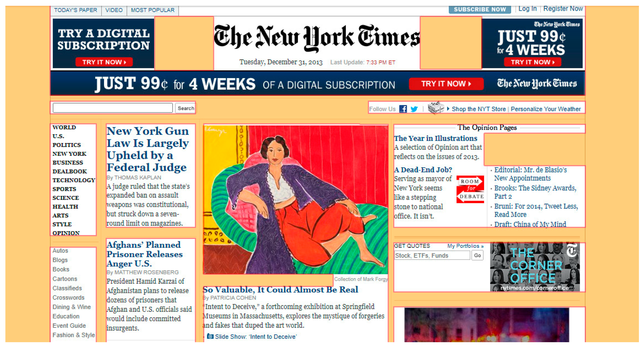View the Matisse-style painting photo
This screenshot has width=644, height=348.
click(x=296, y=200)
